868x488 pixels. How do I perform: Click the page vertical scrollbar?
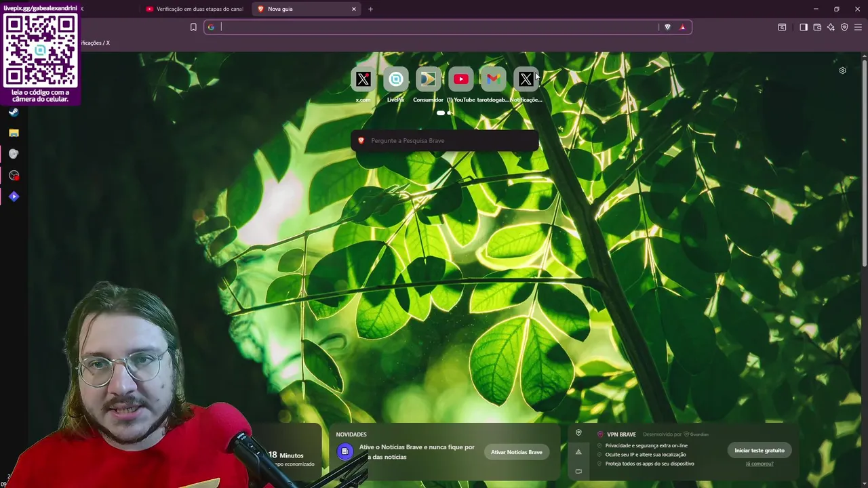pyautogui.click(x=864, y=163)
